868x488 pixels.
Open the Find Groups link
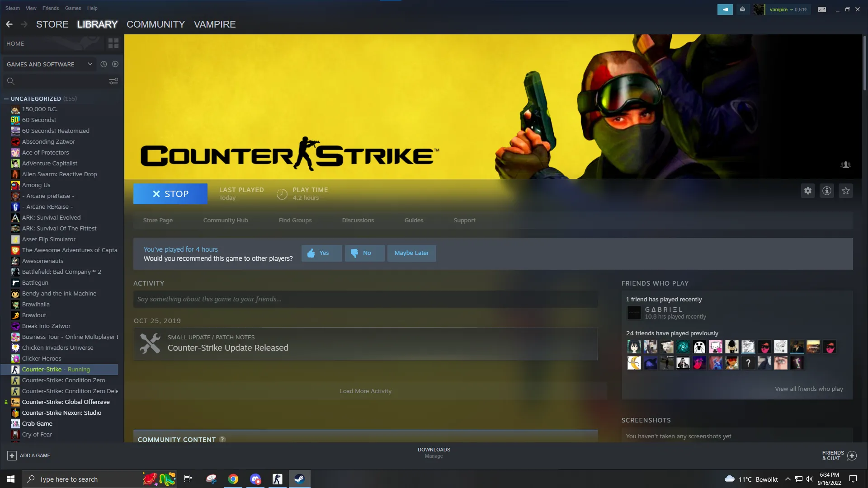click(295, 221)
